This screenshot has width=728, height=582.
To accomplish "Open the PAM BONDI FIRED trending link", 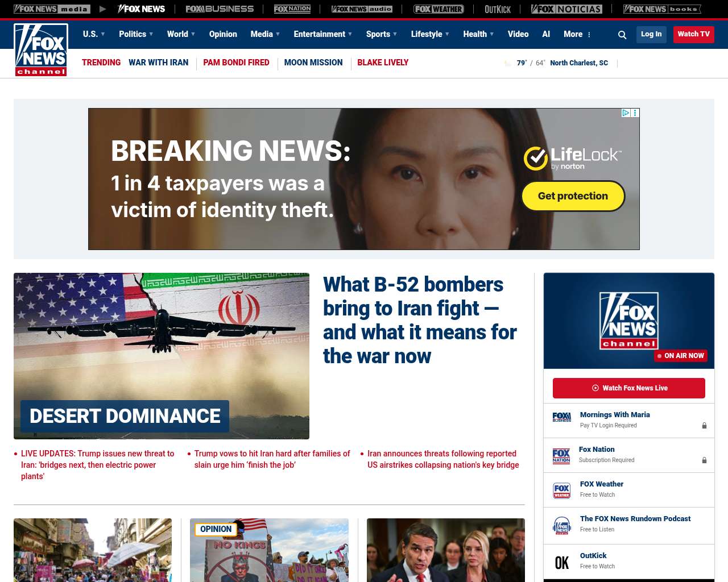I will 236,63.
